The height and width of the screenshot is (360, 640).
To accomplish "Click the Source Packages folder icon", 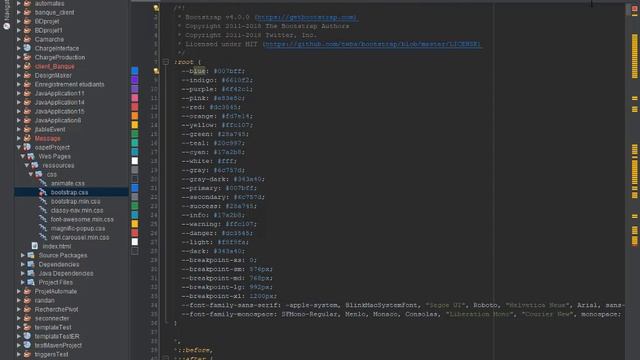I will [31, 255].
